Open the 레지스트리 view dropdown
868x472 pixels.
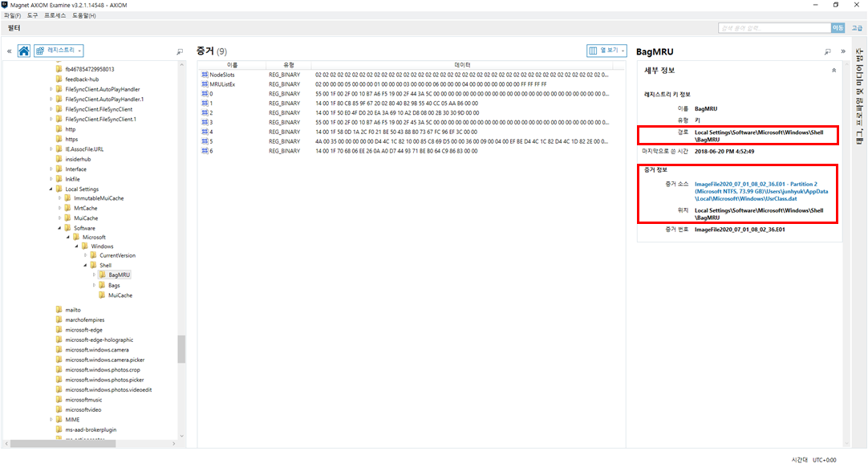pyautogui.click(x=59, y=51)
